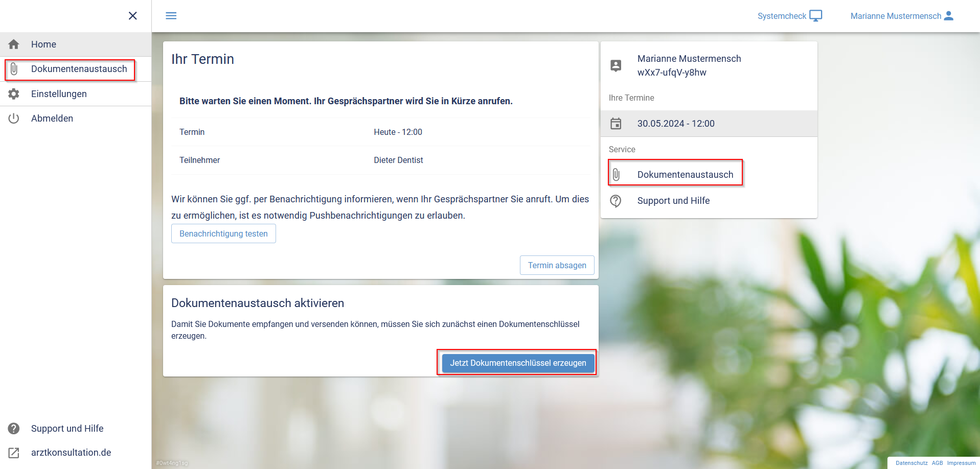Click the Abmelden power icon
The width and height of the screenshot is (980, 469).
click(14, 119)
